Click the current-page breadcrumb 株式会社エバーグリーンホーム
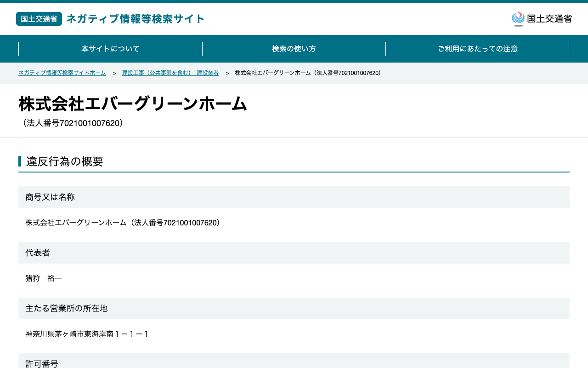Image resolution: width=588 pixels, height=368 pixels. 309,73
